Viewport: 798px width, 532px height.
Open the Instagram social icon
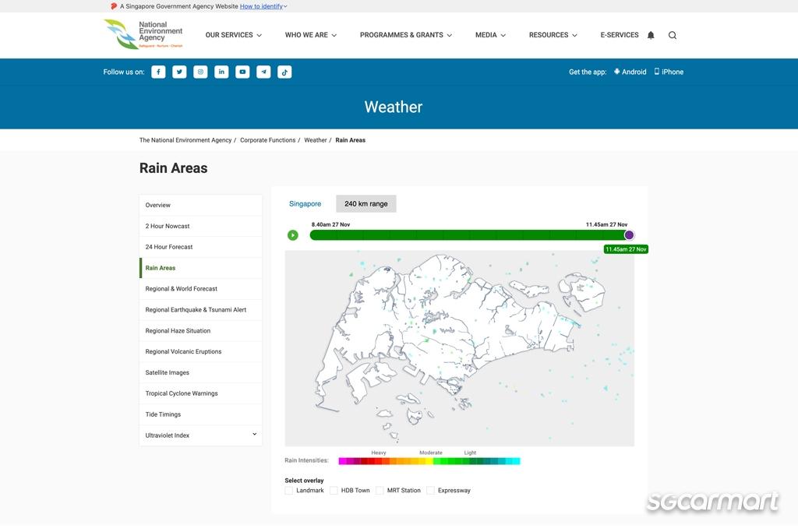[200, 72]
